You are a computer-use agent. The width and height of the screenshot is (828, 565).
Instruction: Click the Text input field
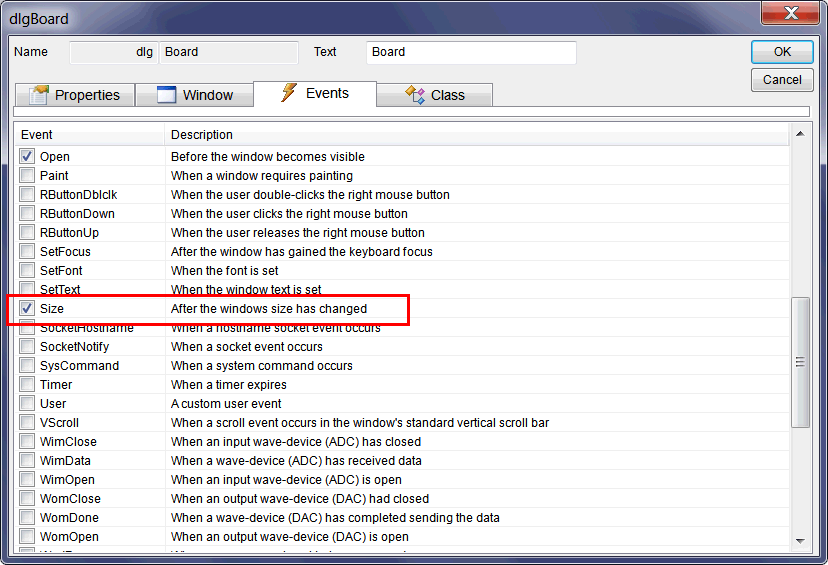click(x=471, y=52)
